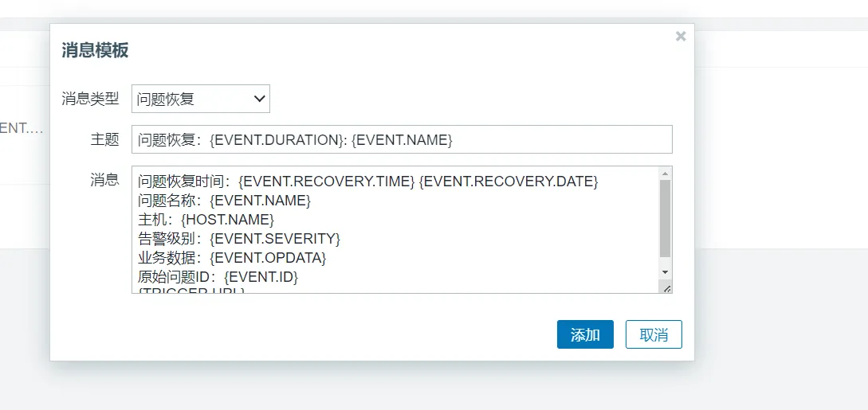This screenshot has height=410, width=868.
Task: Click the 消息 field label
Action: [104, 180]
